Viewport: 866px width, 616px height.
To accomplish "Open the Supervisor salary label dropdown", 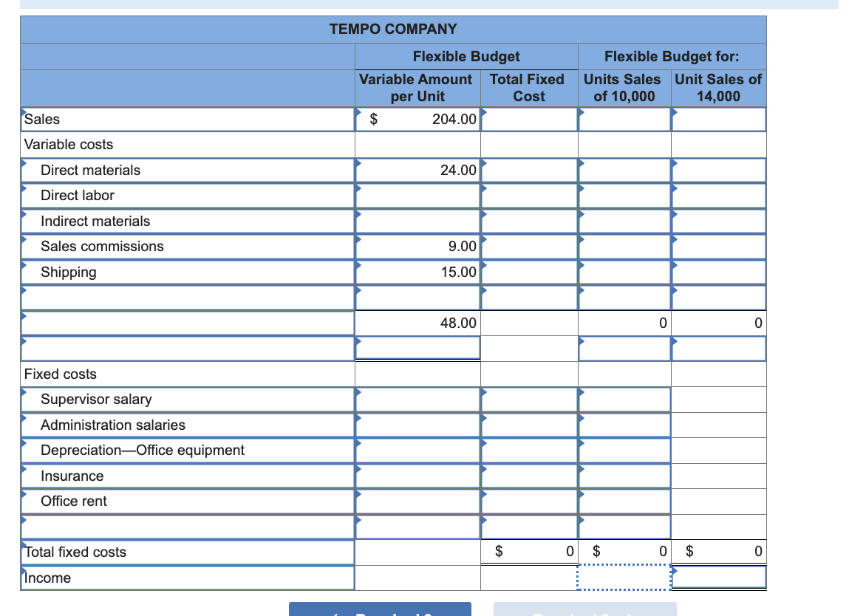I will click(x=188, y=399).
